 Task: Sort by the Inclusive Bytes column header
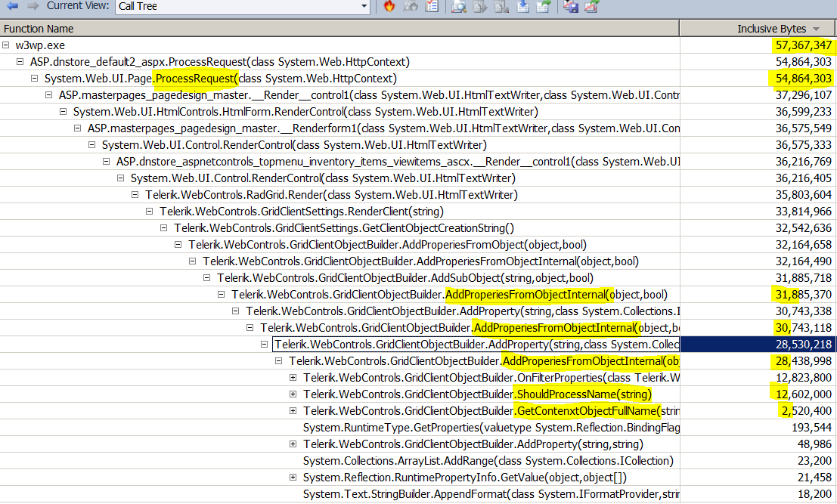[x=758, y=29]
